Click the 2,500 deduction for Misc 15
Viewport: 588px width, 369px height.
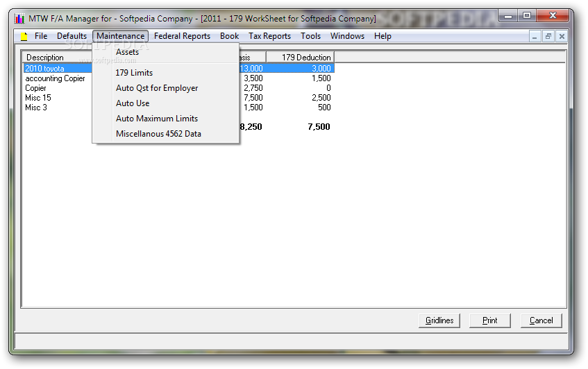(x=321, y=98)
